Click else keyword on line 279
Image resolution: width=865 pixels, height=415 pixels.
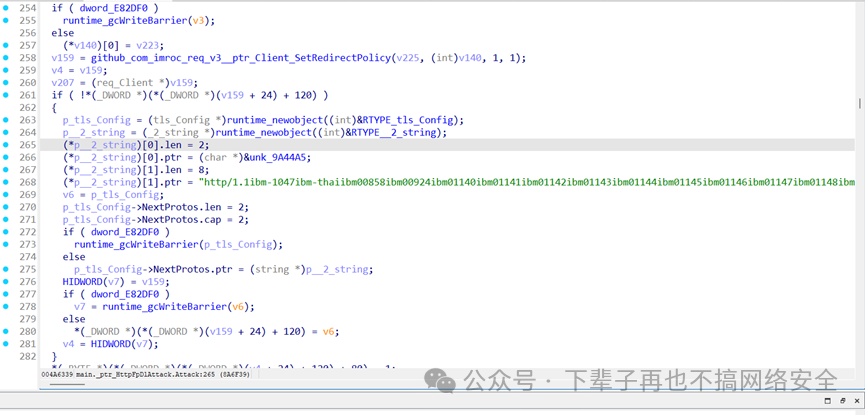click(74, 320)
